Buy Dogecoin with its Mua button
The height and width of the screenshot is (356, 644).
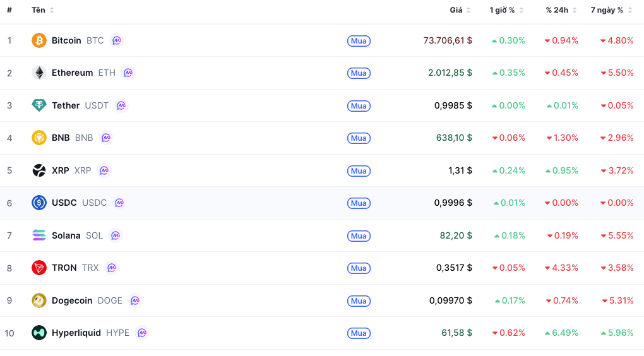(359, 301)
